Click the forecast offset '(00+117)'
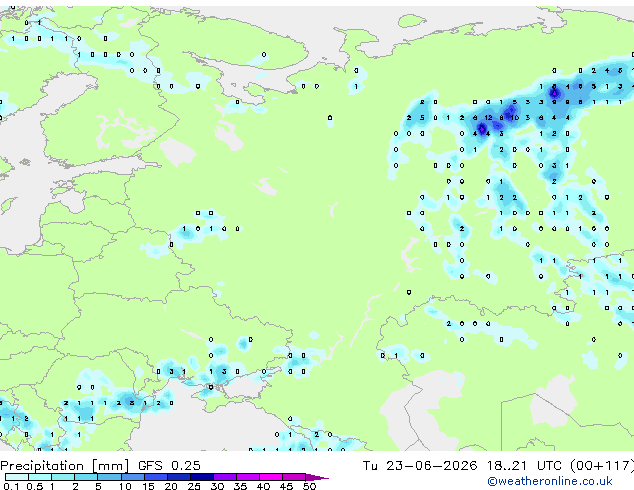This screenshot has height=490, width=634. 602,466
